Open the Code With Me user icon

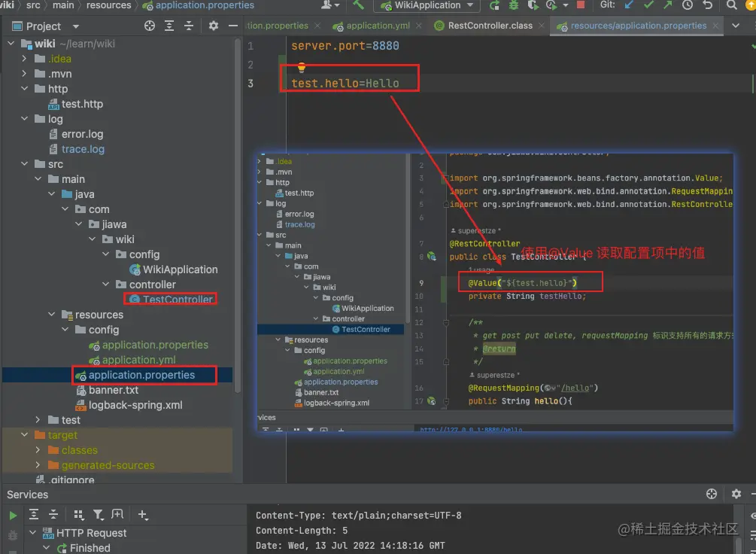point(329,5)
